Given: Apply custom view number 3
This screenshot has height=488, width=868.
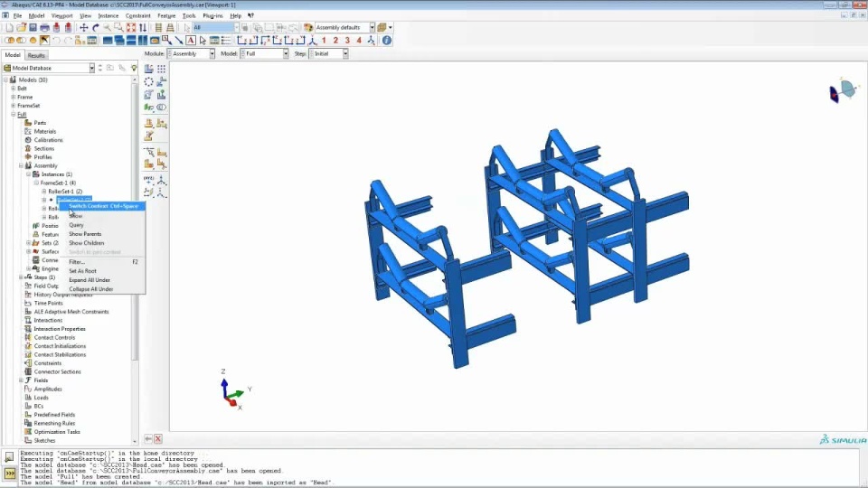Looking at the screenshot, I should pyautogui.click(x=347, y=41).
